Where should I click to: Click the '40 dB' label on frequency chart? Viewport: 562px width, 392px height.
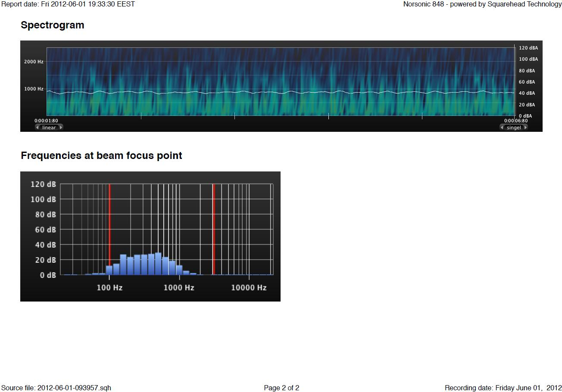click(x=45, y=245)
